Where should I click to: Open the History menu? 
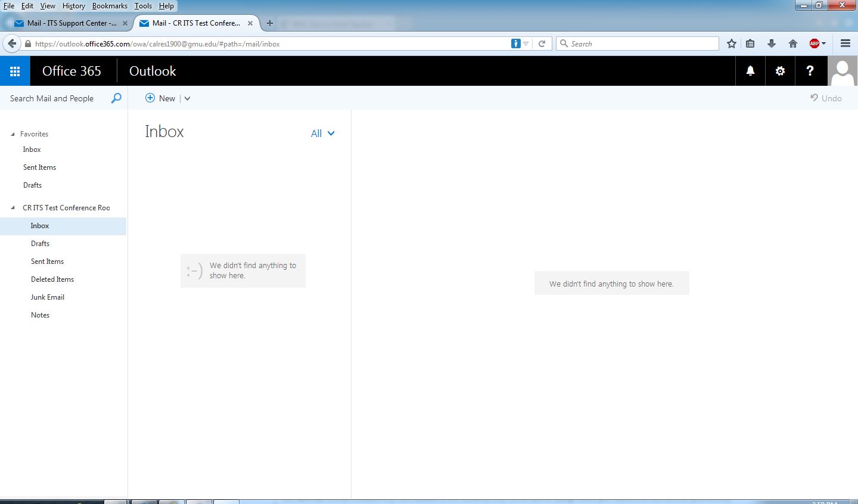[73, 6]
